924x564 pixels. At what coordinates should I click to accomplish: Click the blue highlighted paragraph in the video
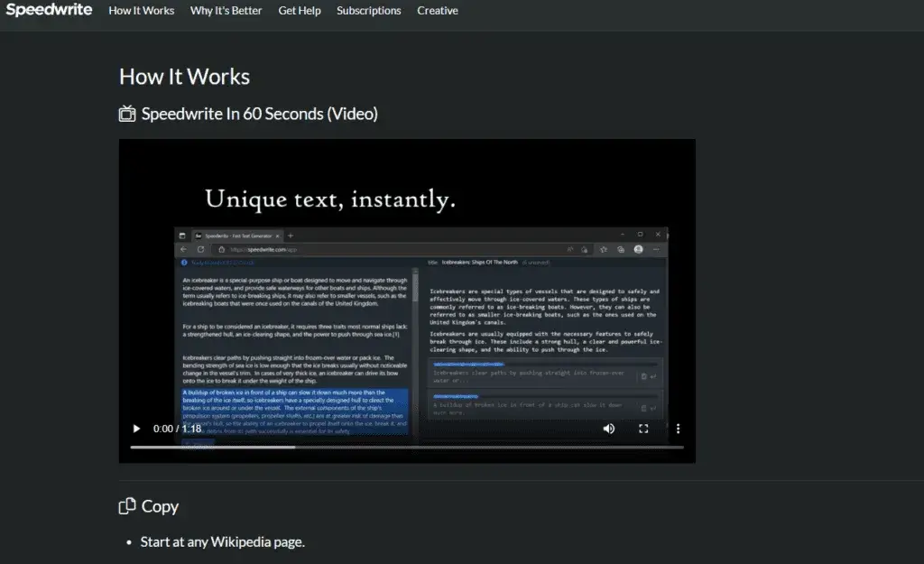[296, 406]
